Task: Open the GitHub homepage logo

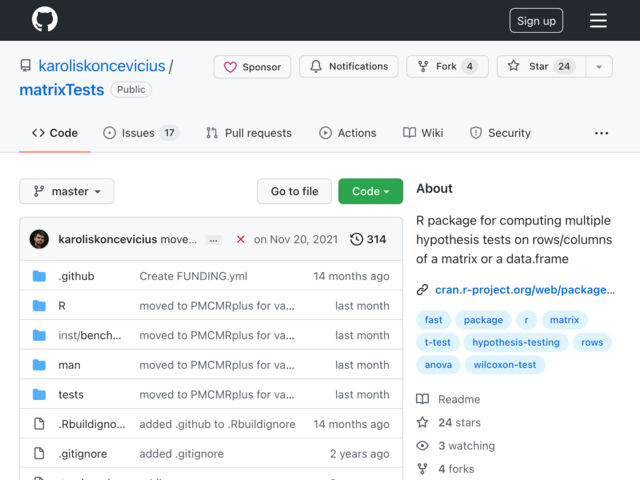Action: click(x=44, y=19)
